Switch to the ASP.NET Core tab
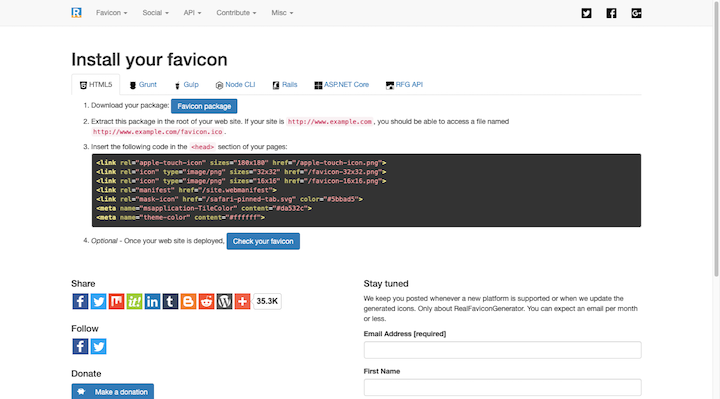720x399 pixels. (342, 85)
